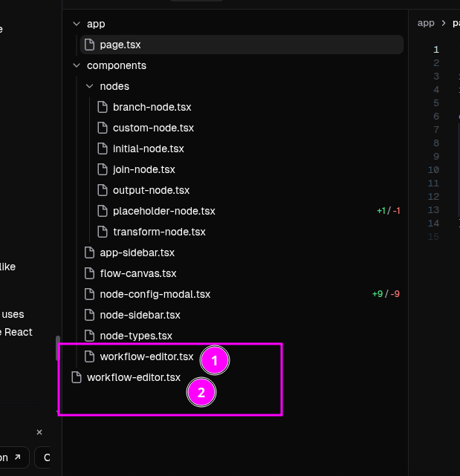The width and height of the screenshot is (460, 476).
Task: Click the breadcrumb chevron after app
Action: [x=444, y=23]
